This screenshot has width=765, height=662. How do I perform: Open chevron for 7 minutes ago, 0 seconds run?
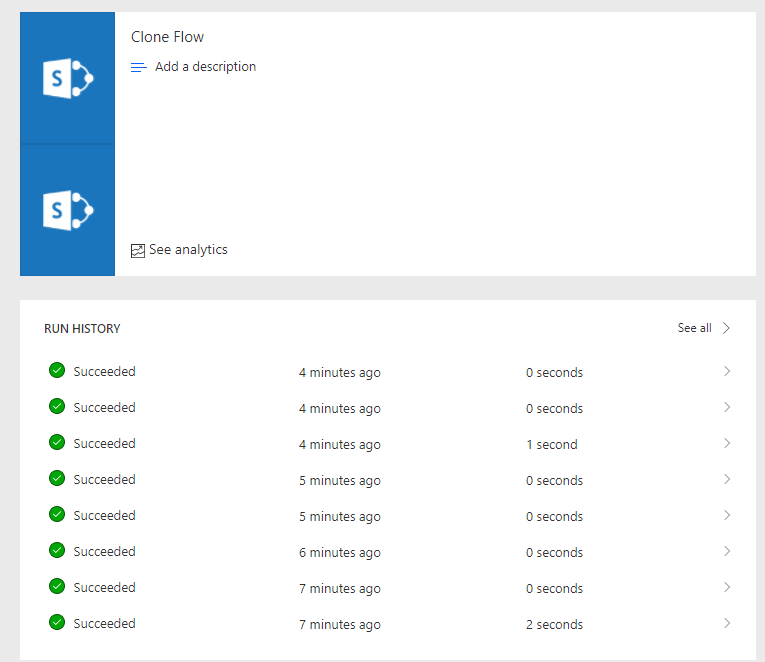coord(727,587)
